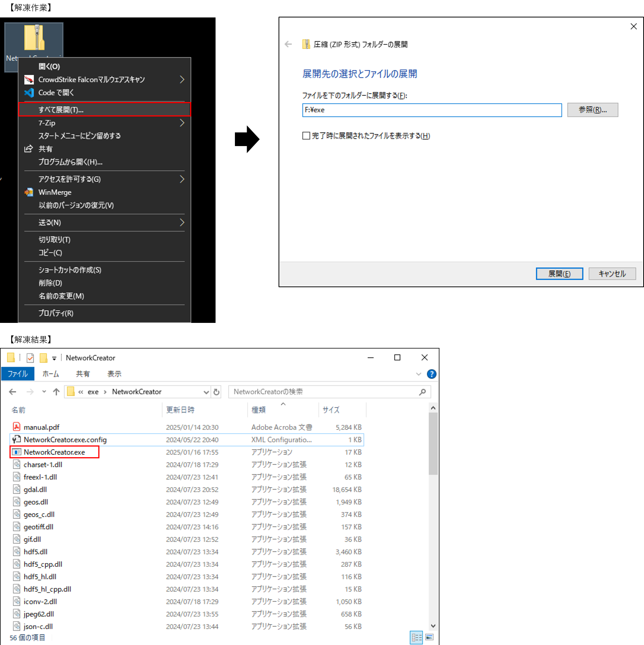
Task: Click the CrowdStrike Falcon icon
Action: (x=29, y=80)
